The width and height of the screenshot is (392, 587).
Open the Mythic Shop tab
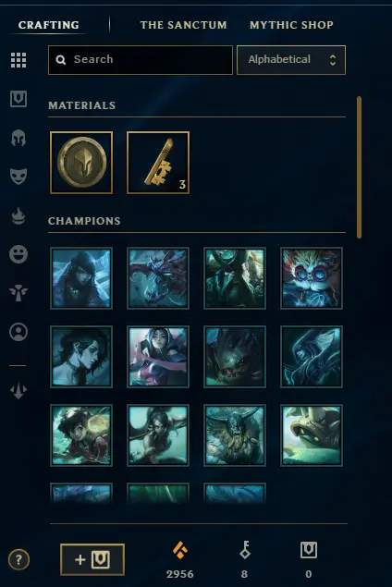click(x=291, y=25)
